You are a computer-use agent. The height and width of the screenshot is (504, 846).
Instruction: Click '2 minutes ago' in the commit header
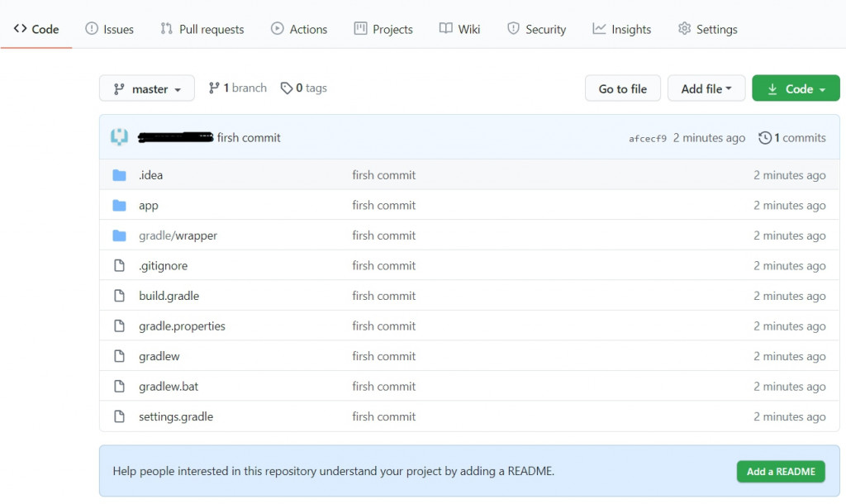tap(709, 138)
